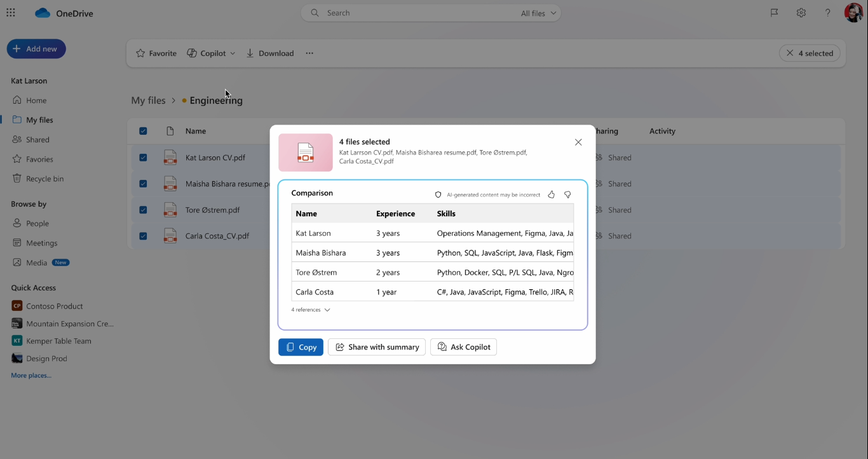Open the Copilot dropdown in toolbar
868x459 pixels.
coord(211,53)
